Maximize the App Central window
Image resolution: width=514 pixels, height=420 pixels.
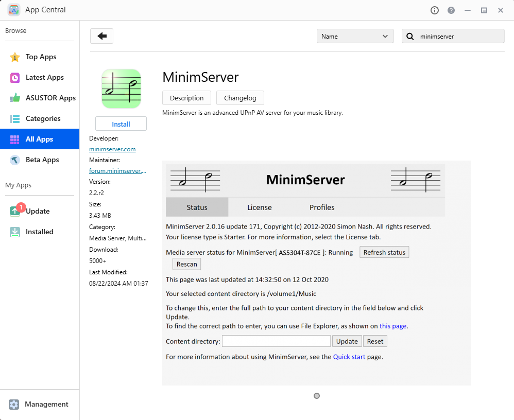[484, 10]
